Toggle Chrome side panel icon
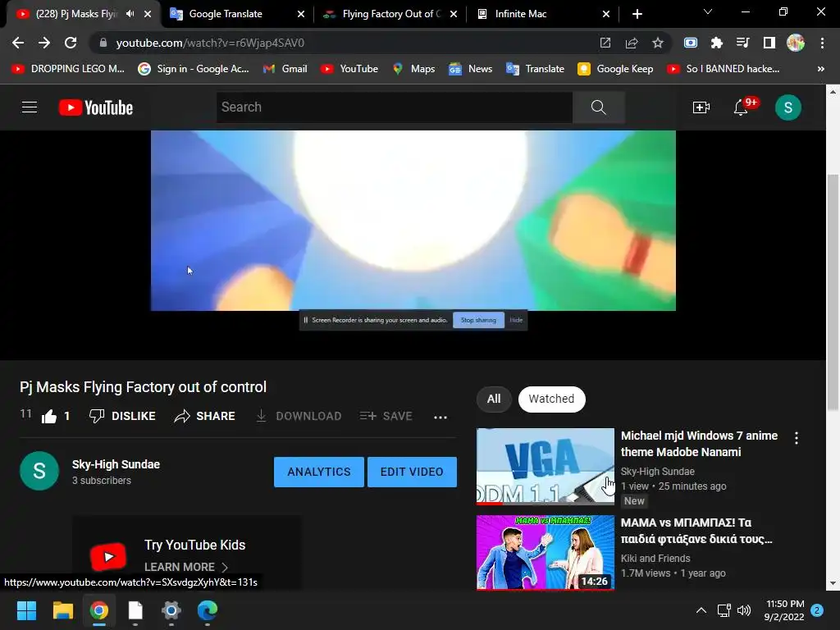 (769, 43)
